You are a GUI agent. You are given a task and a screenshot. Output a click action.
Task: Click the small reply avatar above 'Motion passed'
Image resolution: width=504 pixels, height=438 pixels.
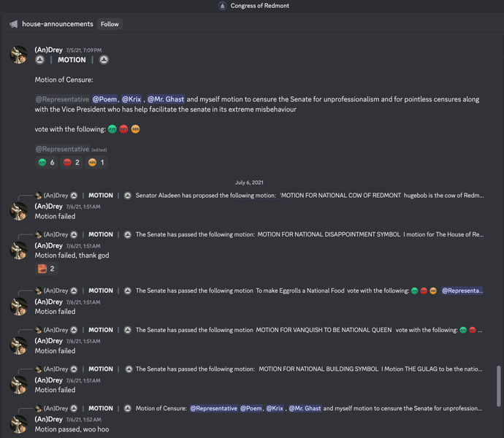(x=38, y=409)
